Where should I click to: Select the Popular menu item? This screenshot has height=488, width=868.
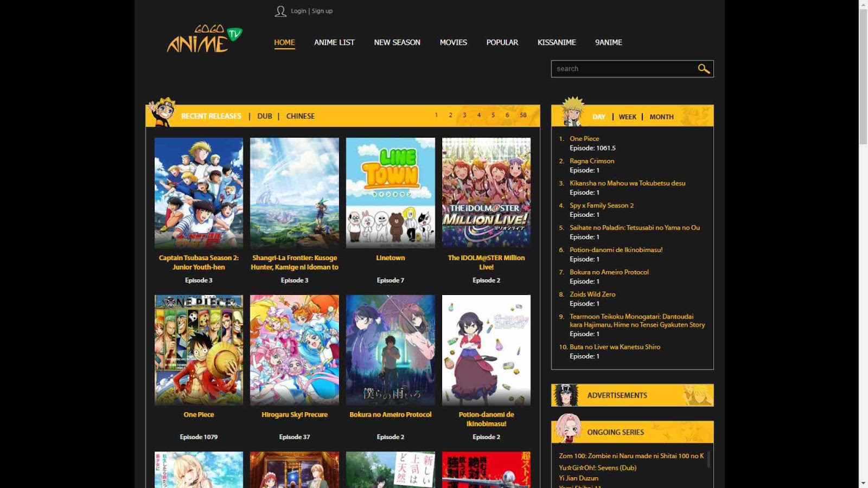(502, 42)
